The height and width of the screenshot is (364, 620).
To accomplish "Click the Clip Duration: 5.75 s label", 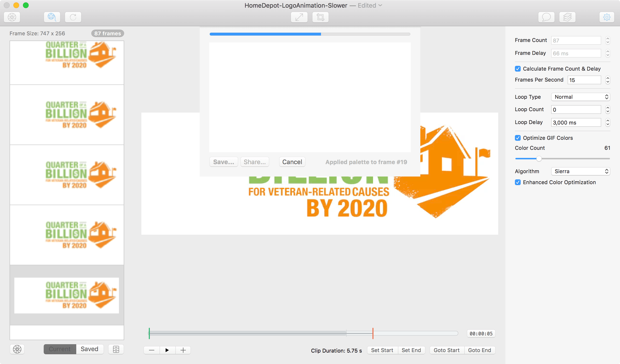I will tap(336, 350).
